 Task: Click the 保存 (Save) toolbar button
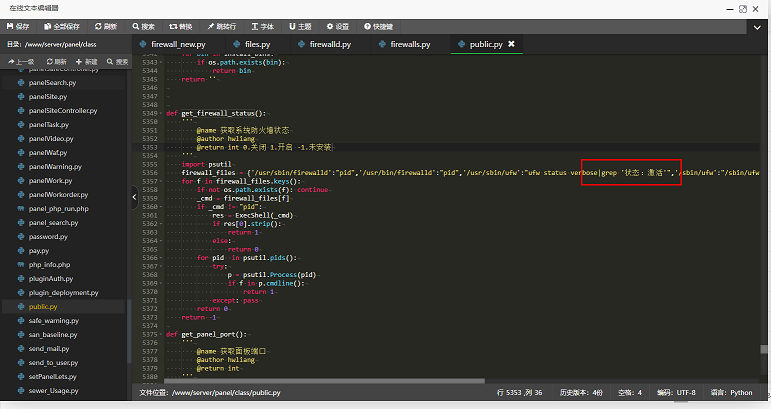tap(18, 27)
